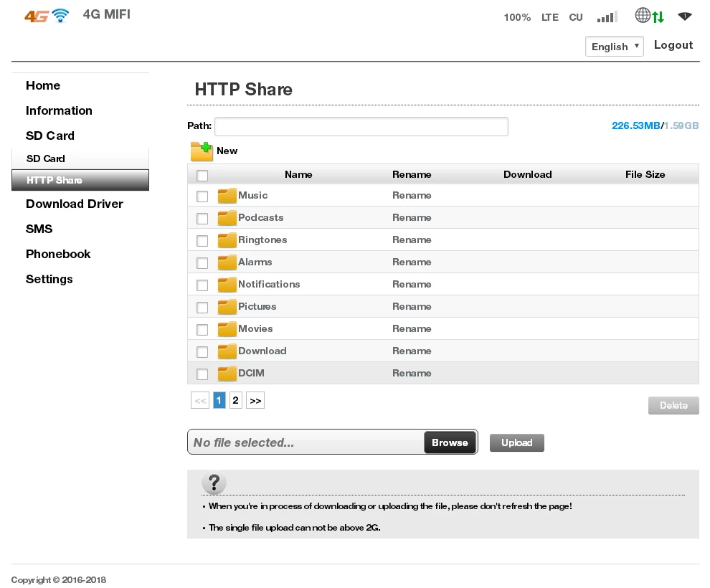Viewport: 710px width, 588px height.
Task: Open Settings in sidebar
Action: [49, 279]
